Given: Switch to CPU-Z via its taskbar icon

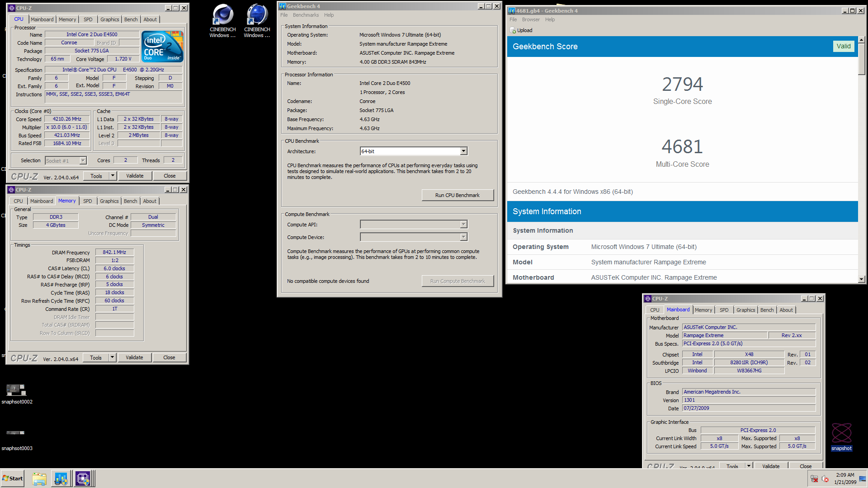Looking at the screenshot, I should pos(83,479).
